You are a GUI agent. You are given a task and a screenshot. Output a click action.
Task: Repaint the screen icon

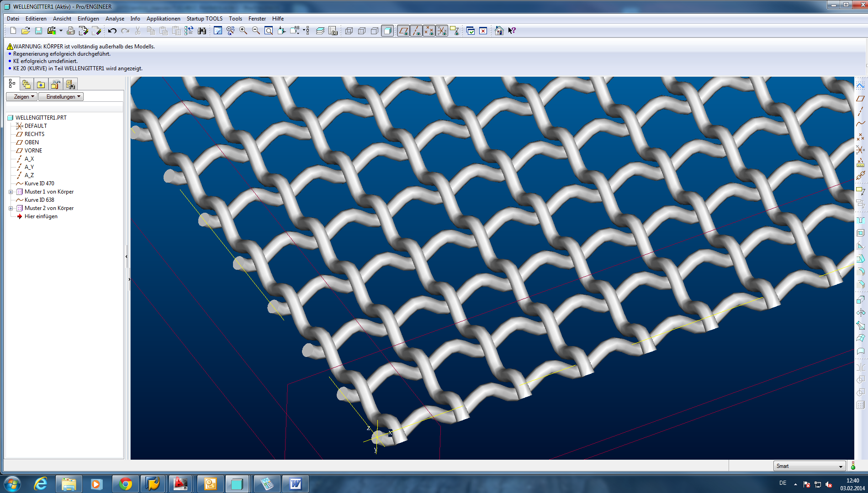(218, 31)
